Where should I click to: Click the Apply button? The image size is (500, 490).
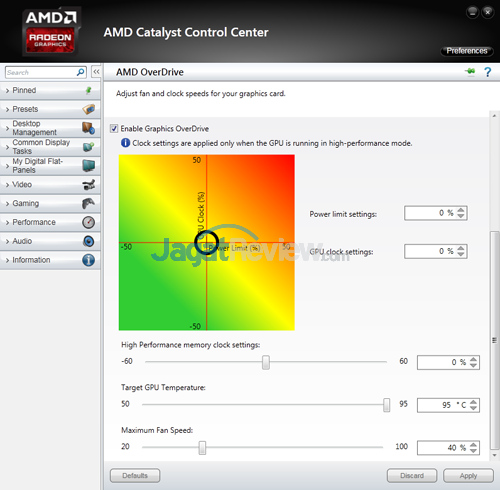pos(468,476)
